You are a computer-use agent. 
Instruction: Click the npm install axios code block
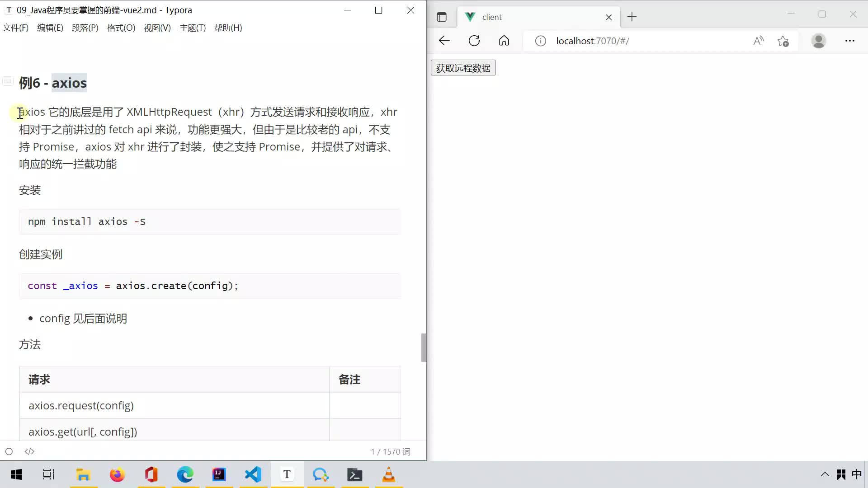(210, 222)
